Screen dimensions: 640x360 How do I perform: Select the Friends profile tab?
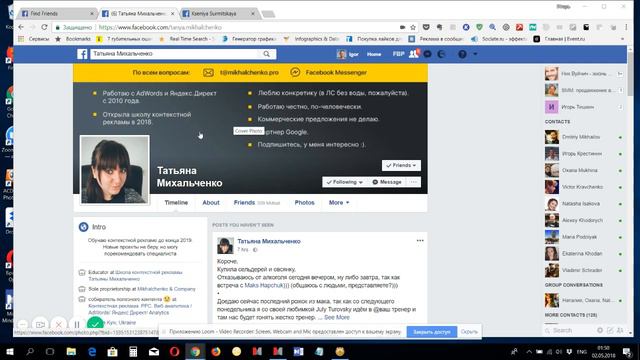[244, 202]
